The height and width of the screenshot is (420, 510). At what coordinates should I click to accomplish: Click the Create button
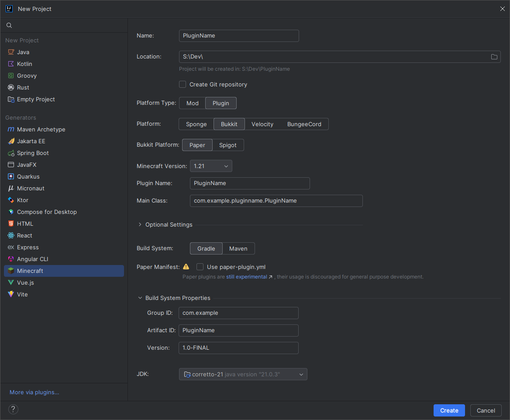click(x=449, y=410)
